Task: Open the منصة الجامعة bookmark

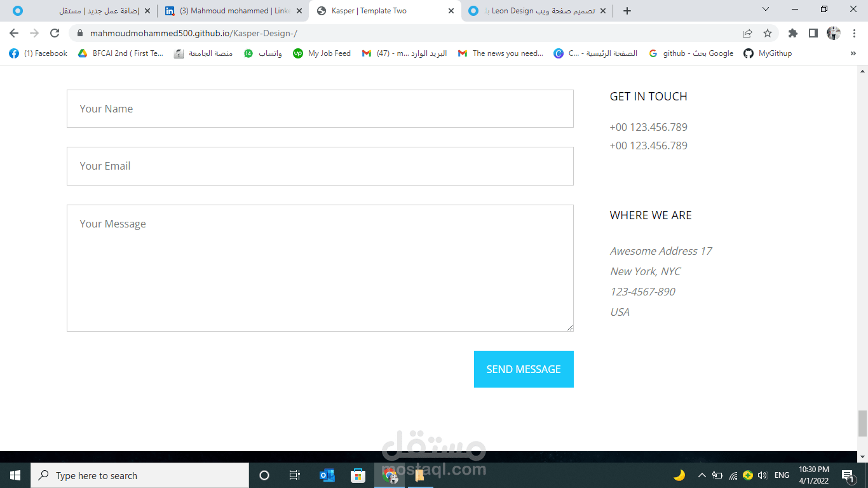Action: 203,53
